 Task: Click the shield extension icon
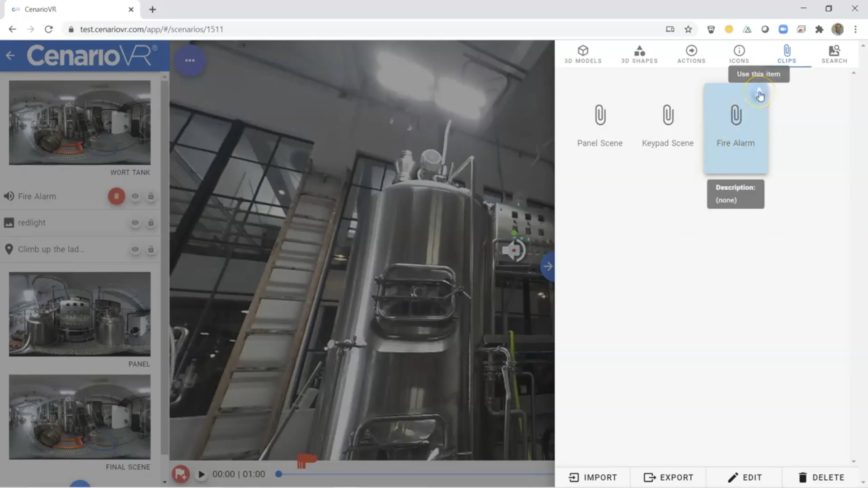pyautogui.click(x=711, y=29)
